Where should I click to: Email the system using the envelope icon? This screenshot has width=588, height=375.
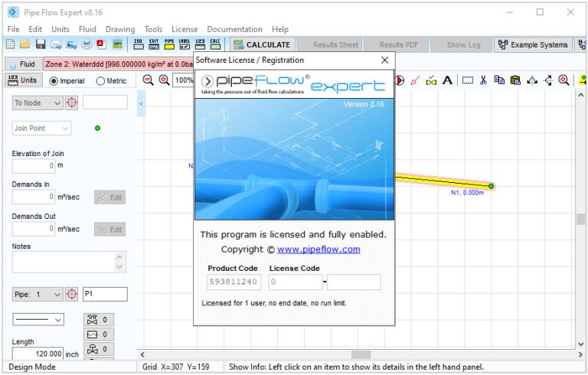coord(56,44)
